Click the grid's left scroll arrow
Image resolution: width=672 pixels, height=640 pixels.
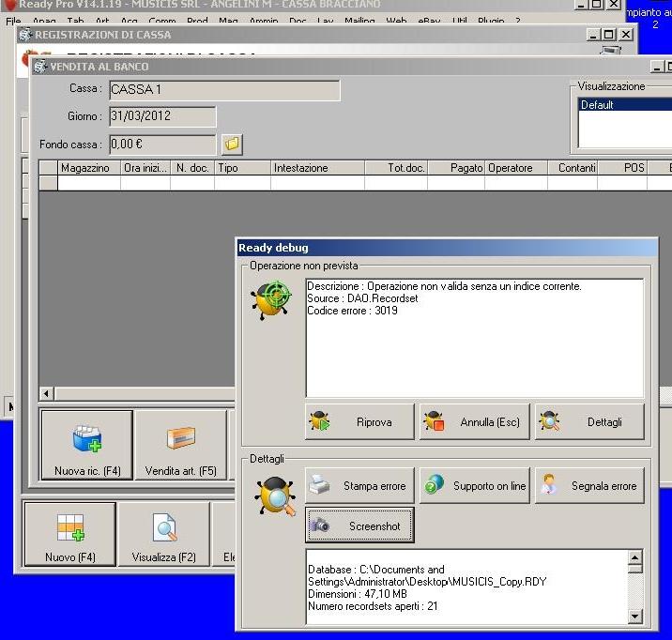pyautogui.click(x=46, y=393)
